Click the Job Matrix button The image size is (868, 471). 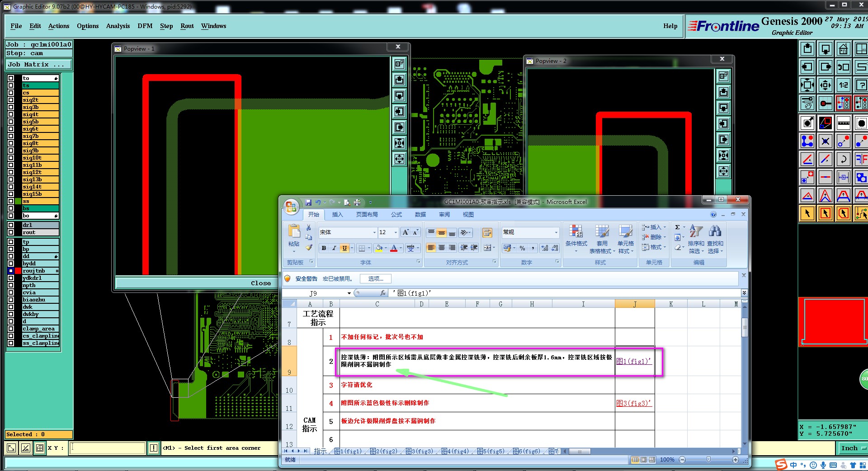(x=39, y=65)
